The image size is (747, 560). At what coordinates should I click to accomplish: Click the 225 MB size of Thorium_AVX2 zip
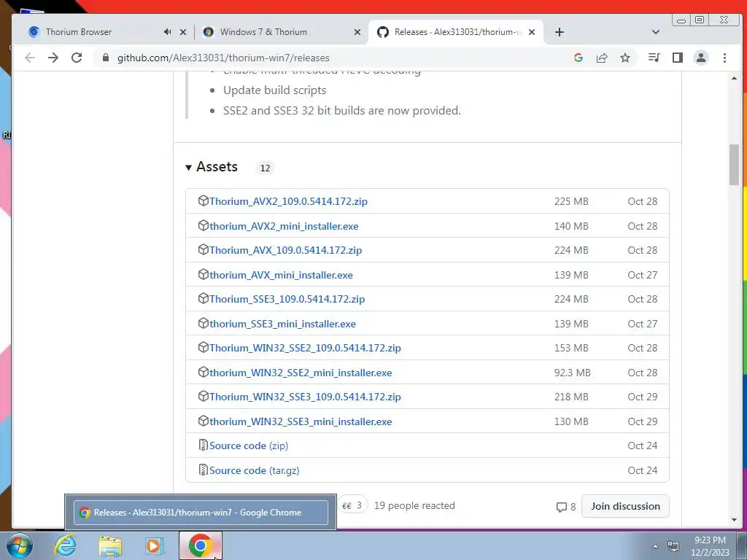[x=571, y=201]
